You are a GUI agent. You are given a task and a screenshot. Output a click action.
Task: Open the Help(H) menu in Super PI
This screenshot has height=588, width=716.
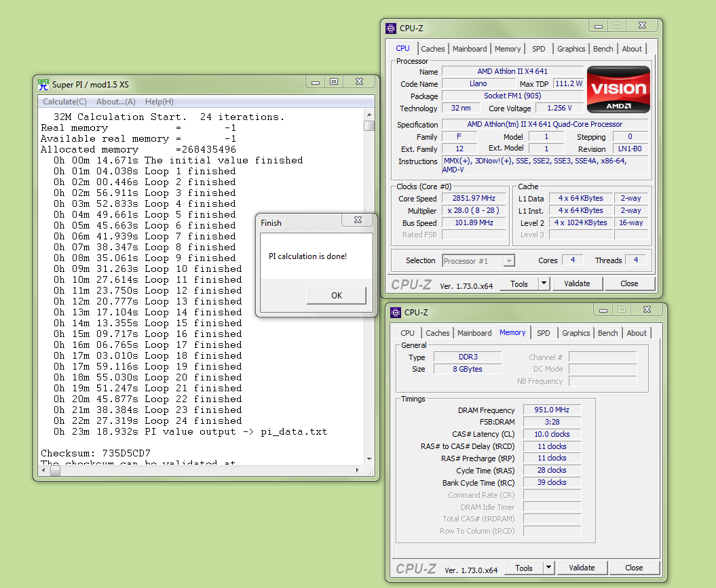point(159,102)
